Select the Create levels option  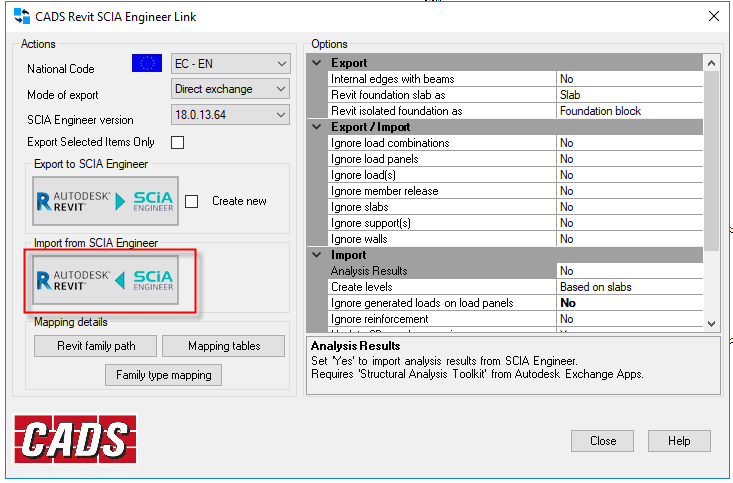click(516, 287)
